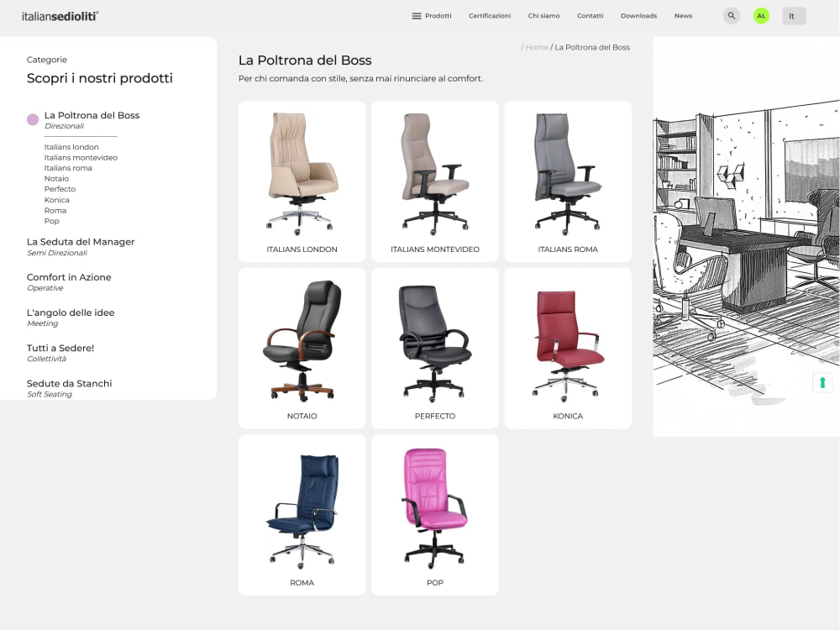This screenshot has height=630, width=840.
Task: Open the search magnifier icon
Action: point(732,15)
